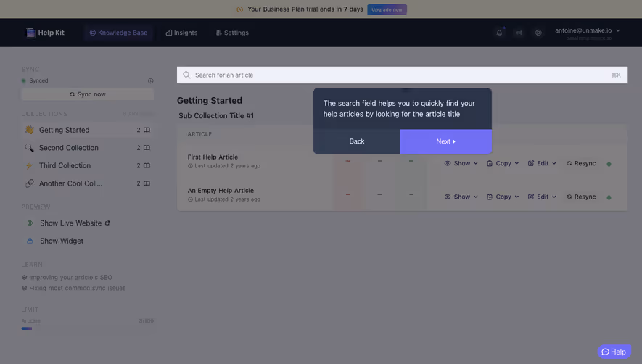Select the Third Collection item

pos(88,165)
